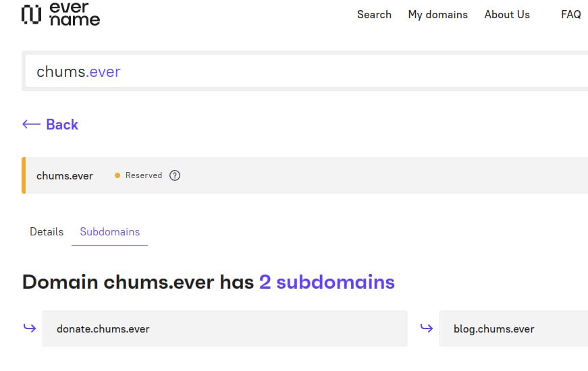Open the Search navigation item
Viewport: 588px width, 371px height.
(374, 14)
